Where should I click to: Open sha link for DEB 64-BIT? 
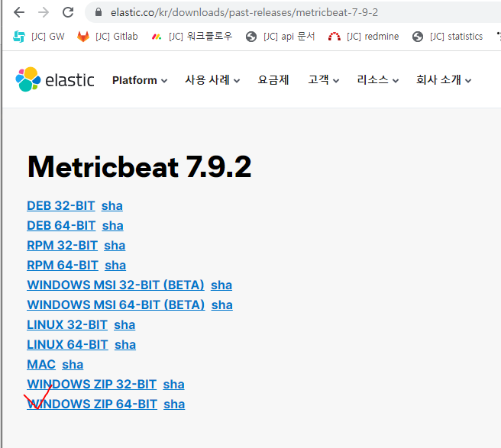click(112, 225)
